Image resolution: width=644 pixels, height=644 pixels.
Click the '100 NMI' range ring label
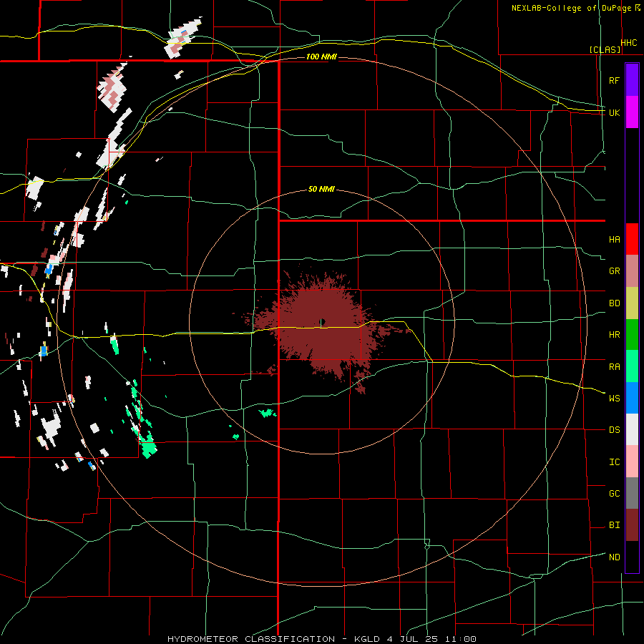[x=321, y=57]
